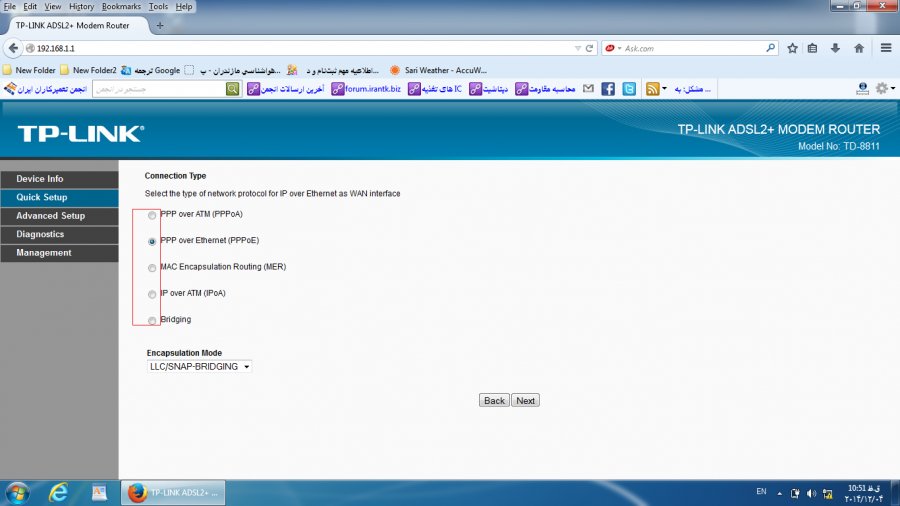The width and height of the screenshot is (900, 506).
Task: Click the green search button in forum toolbar
Action: [x=232, y=89]
